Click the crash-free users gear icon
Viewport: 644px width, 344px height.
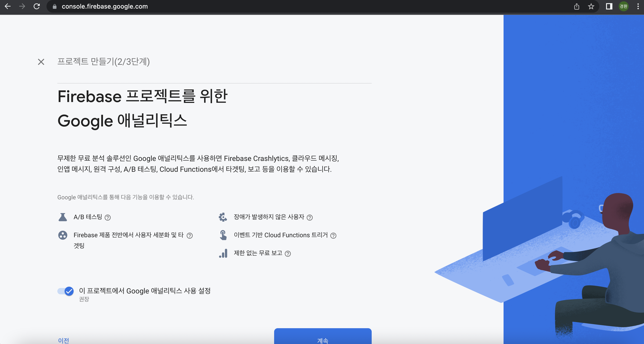coord(223,217)
